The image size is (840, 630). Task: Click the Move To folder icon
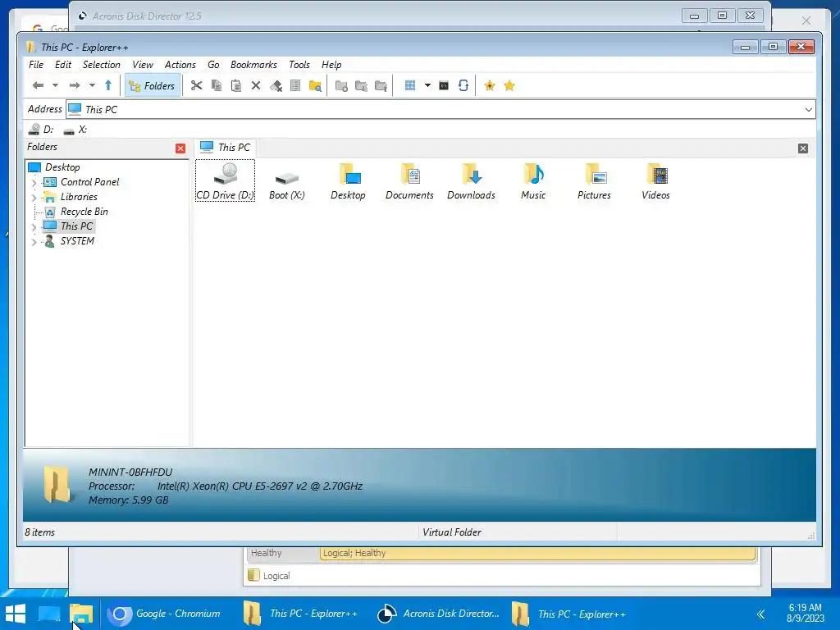click(x=381, y=85)
